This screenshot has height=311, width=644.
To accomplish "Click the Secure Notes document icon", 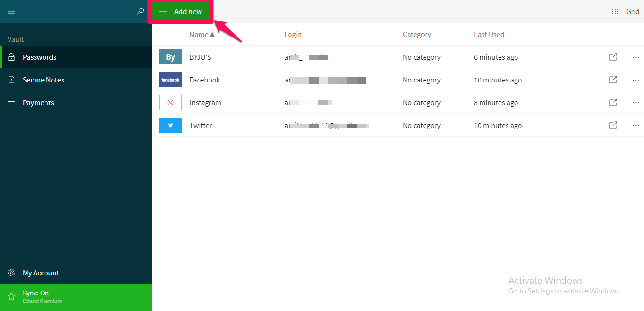I will pyautogui.click(x=11, y=80).
